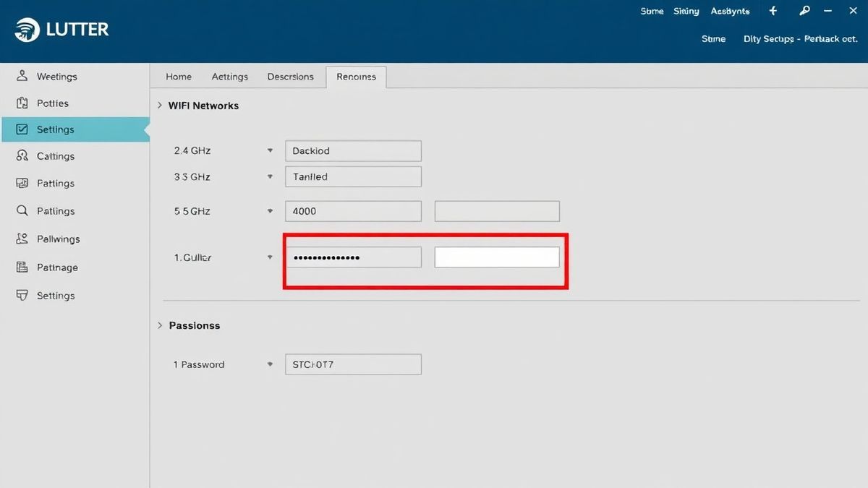Open the Potties sidebar item
This screenshot has height=488, width=868.
(x=75, y=103)
